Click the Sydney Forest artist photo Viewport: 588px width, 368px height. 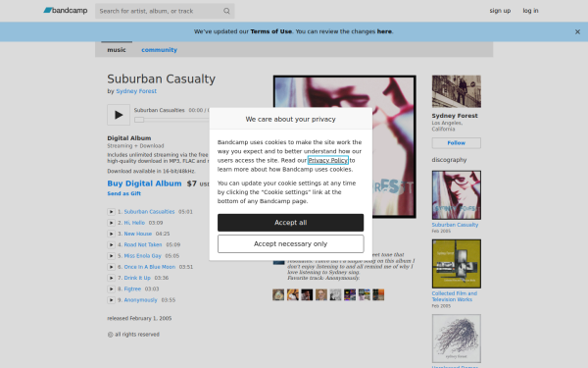(457, 91)
